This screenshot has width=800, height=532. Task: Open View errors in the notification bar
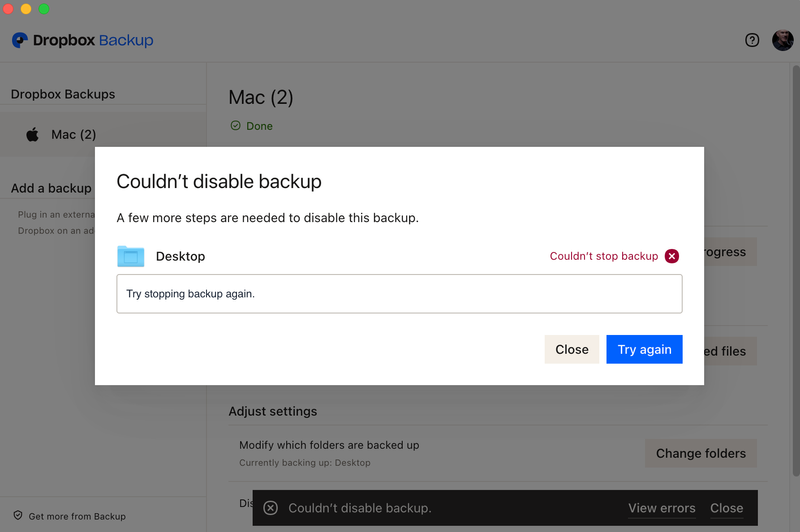pos(661,508)
